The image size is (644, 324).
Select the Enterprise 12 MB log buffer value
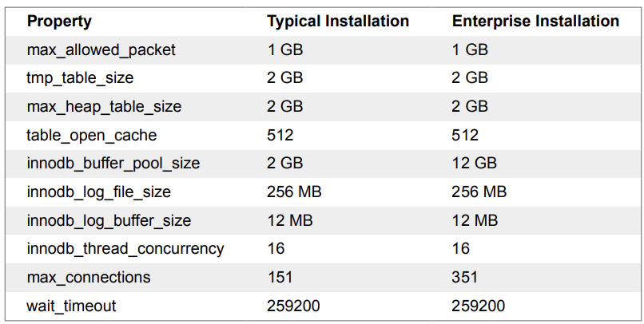tap(475, 220)
